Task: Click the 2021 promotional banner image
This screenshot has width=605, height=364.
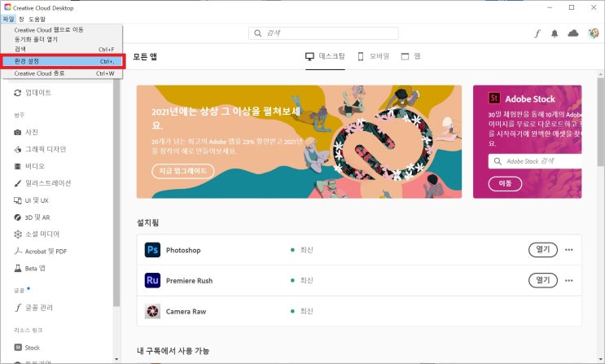Action: [299, 142]
